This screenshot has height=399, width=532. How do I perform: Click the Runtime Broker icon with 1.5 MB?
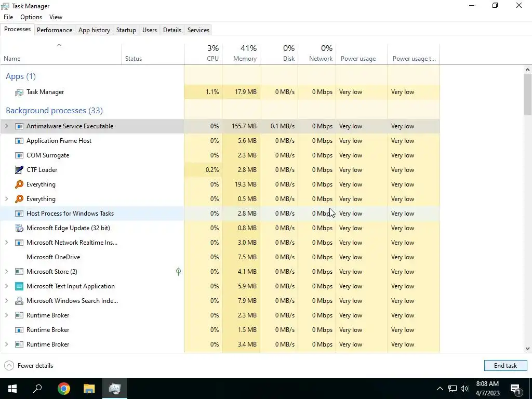(x=19, y=330)
